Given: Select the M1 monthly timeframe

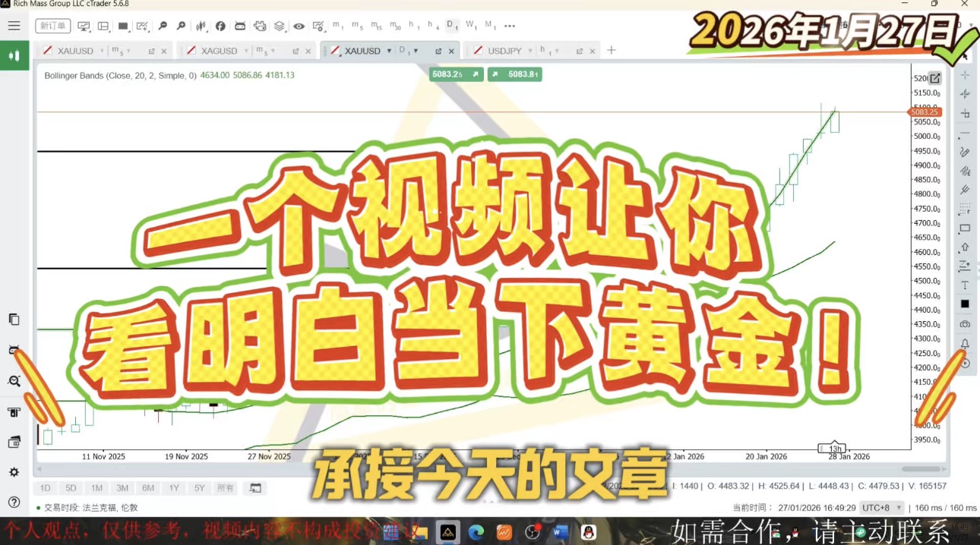Looking at the screenshot, I should 490,26.
